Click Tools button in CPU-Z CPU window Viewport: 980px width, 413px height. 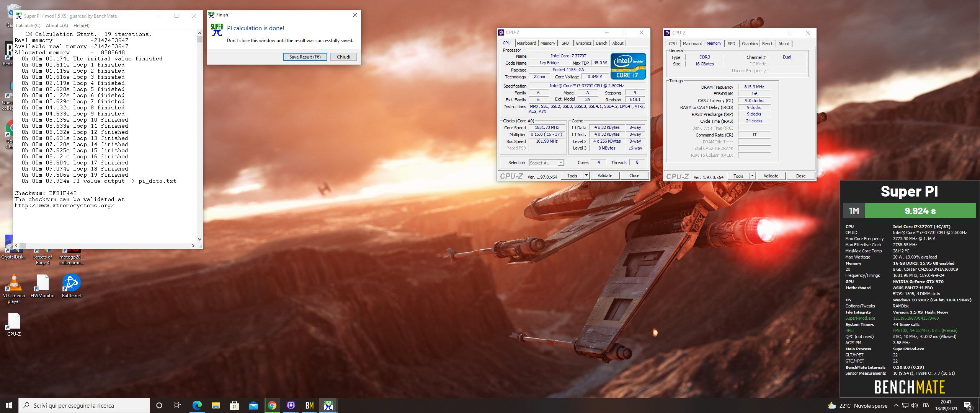coord(572,176)
